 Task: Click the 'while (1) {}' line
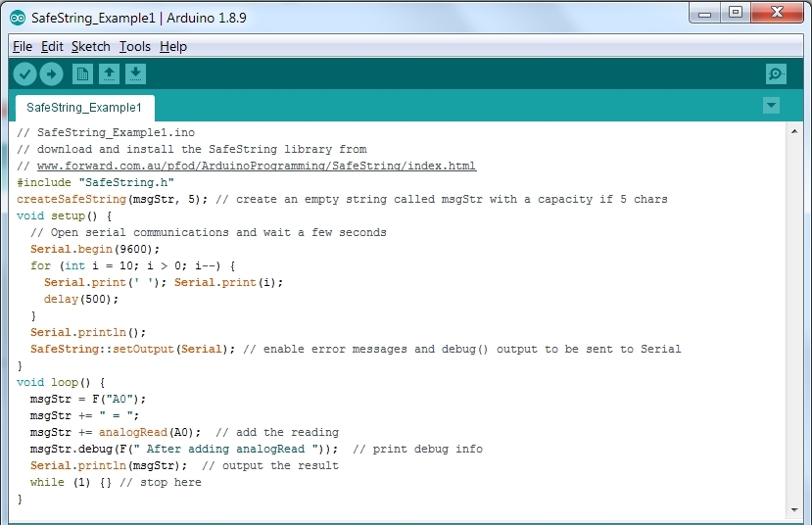pyautogui.click(x=71, y=482)
